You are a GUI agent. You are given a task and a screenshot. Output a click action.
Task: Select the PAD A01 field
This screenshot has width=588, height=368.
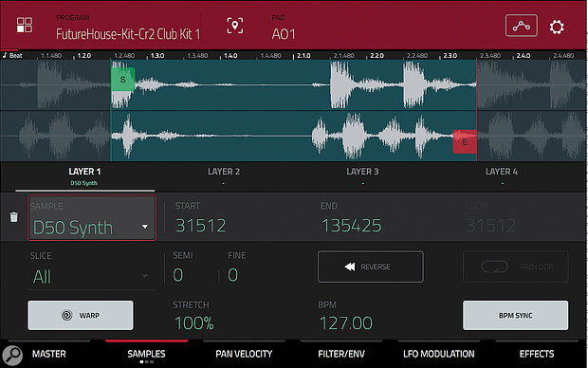tap(284, 34)
